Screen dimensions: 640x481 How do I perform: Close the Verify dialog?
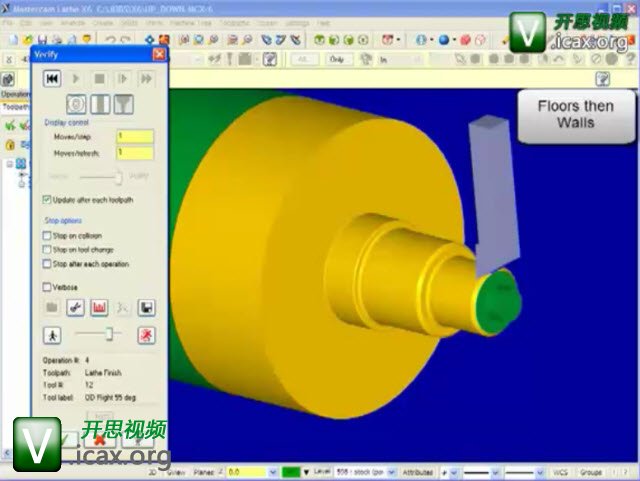[159, 54]
